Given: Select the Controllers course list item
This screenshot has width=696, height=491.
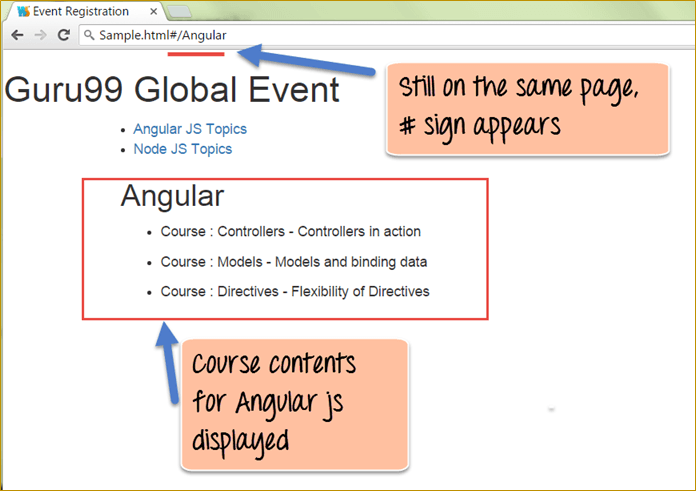Looking at the screenshot, I should 290,231.
